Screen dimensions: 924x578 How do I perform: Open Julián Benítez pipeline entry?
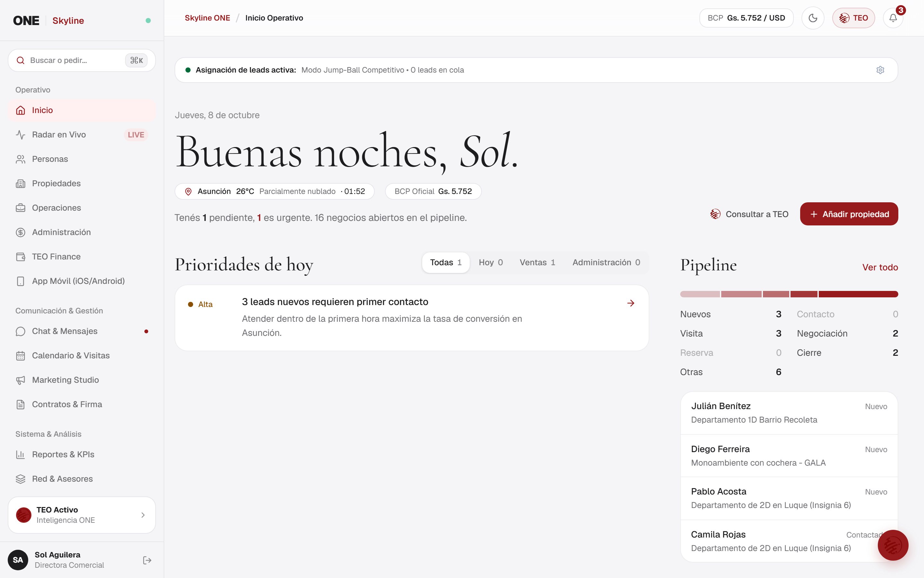pos(789,413)
